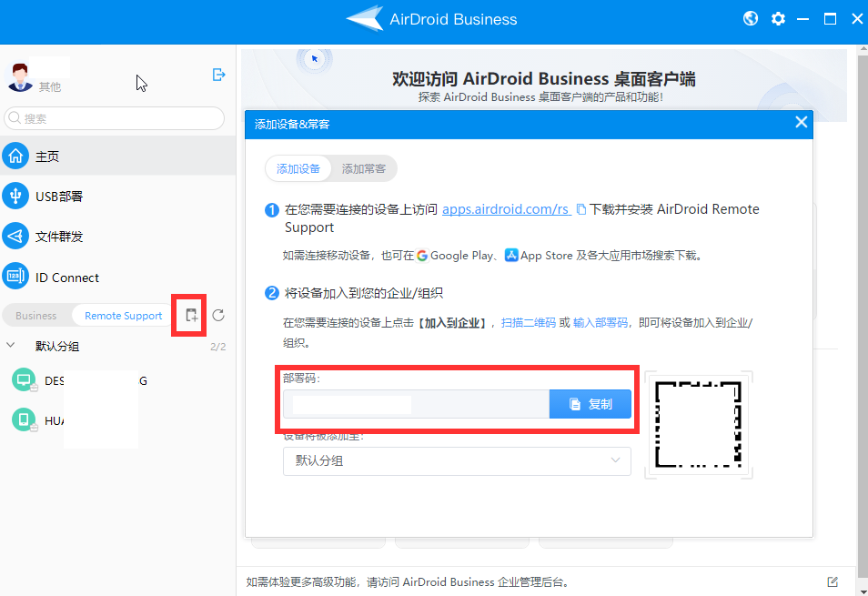Click the add device icon

pyautogui.click(x=192, y=316)
